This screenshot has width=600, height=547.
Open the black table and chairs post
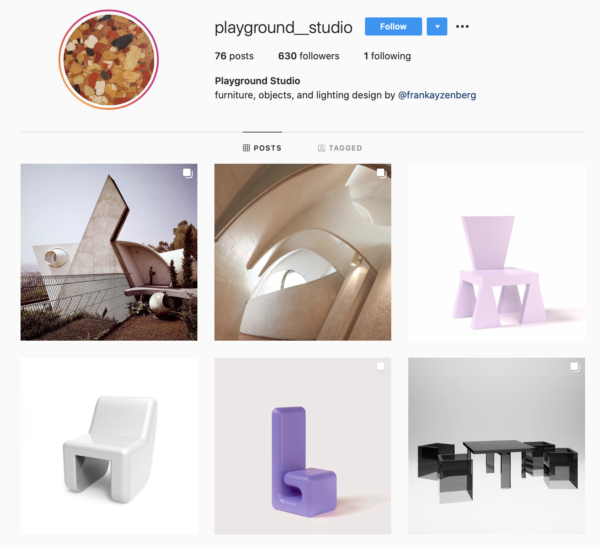(x=496, y=446)
